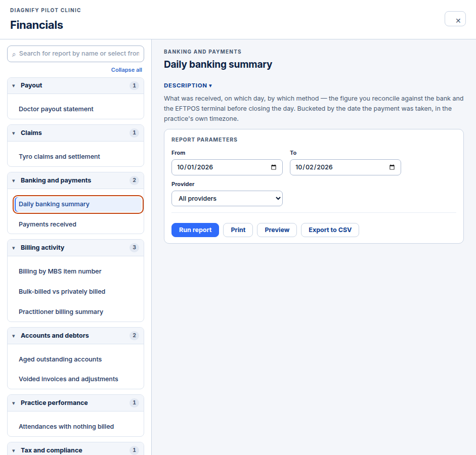Collapse the Banking and payments section
This screenshot has width=476, height=455.
pos(75,180)
